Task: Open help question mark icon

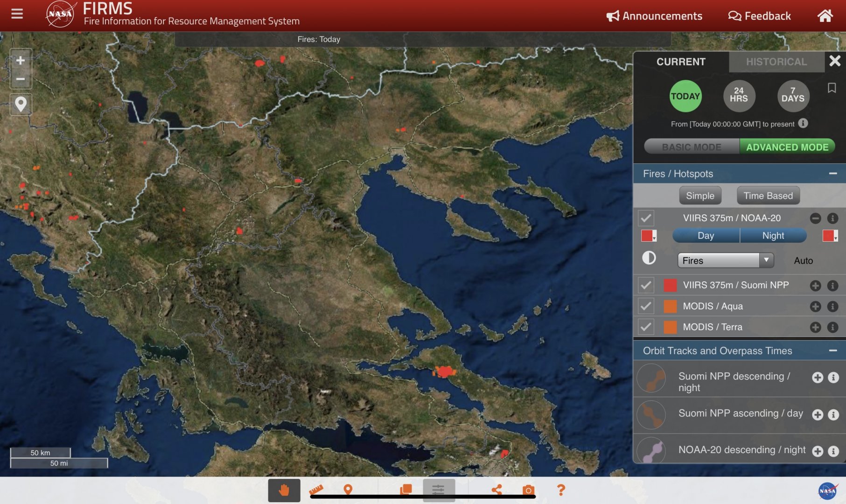Action: pyautogui.click(x=561, y=490)
